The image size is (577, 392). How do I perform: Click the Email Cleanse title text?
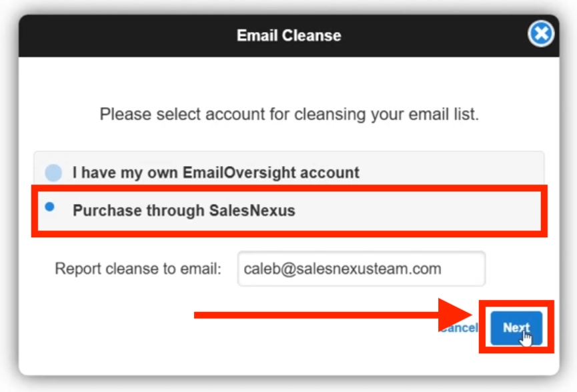[289, 36]
